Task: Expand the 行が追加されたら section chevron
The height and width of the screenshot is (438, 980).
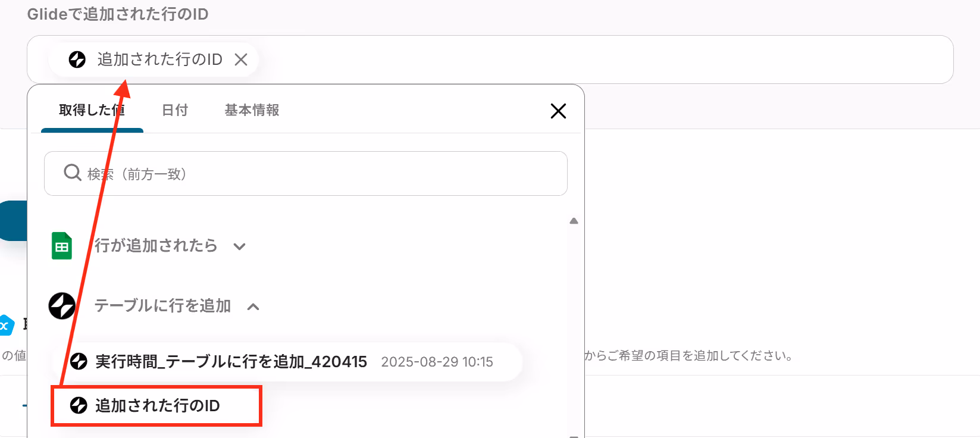Action: (x=239, y=246)
